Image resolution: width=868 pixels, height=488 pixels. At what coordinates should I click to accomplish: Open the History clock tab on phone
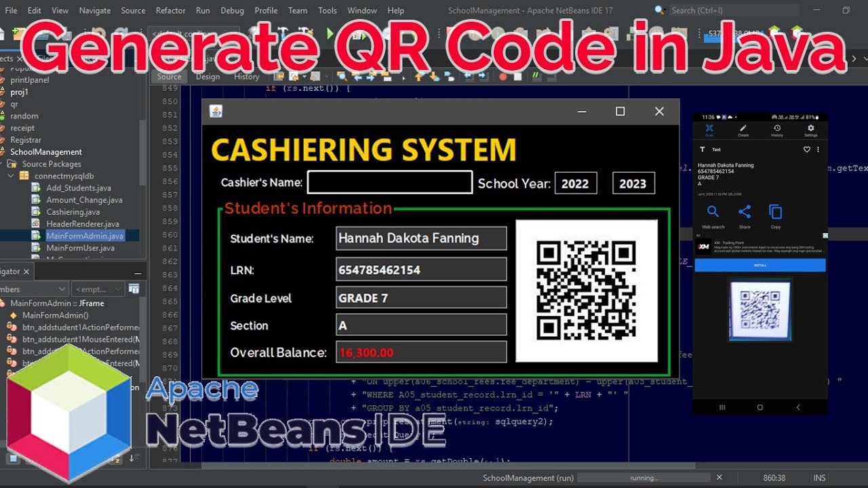(x=777, y=130)
